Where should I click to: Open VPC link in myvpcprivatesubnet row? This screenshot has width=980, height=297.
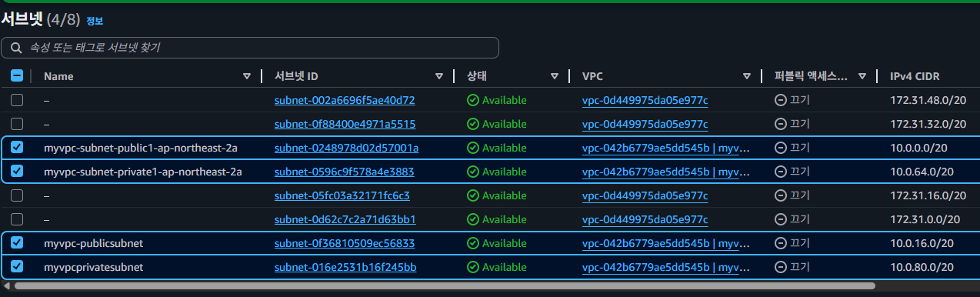(666, 267)
